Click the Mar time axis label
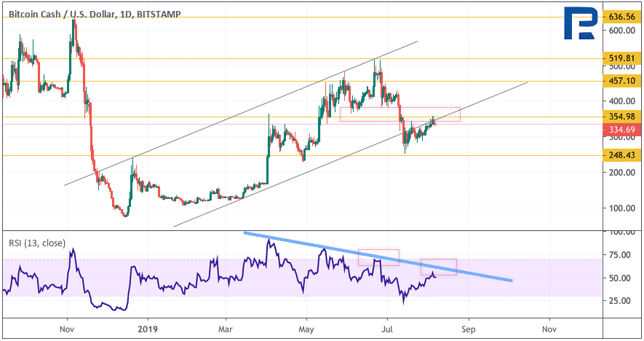This screenshot has width=644, height=341. [x=226, y=329]
